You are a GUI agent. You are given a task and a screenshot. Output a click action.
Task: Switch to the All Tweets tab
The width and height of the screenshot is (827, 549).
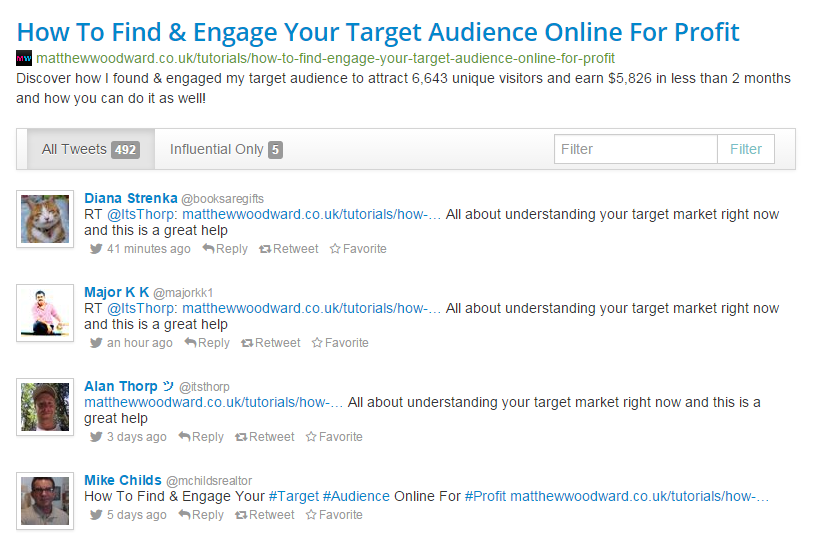click(x=91, y=149)
